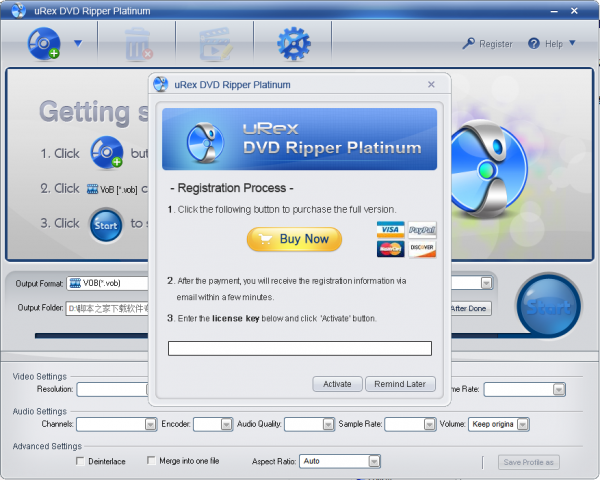Viewport: 600px width, 480px height.
Task: Minimize the main uRex window
Action: pyautogui.click(x=554, y=11)
